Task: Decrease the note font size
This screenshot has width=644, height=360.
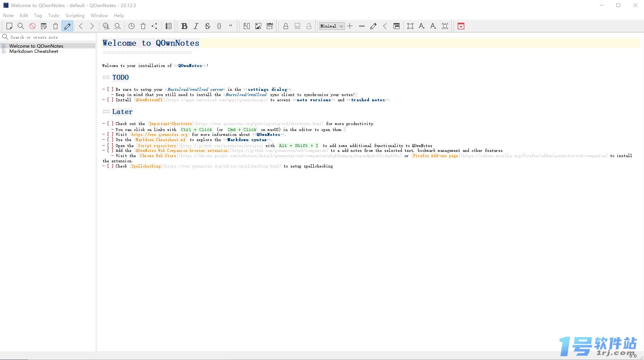Action: [x=433, y=26]
